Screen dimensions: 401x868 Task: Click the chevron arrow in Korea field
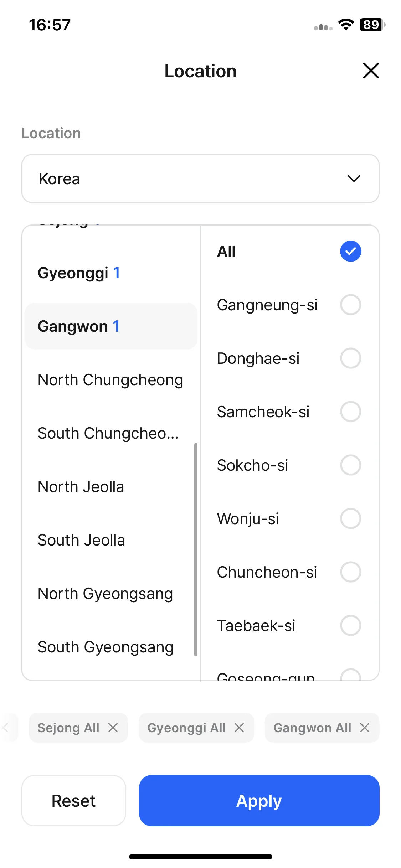point(354,179)
